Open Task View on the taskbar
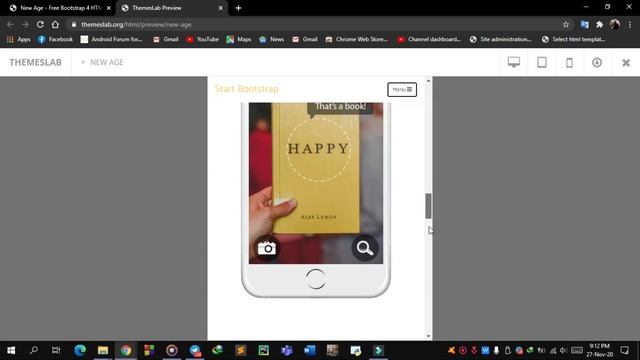This screenshot has height=360, width=640. tap(56, 350)
